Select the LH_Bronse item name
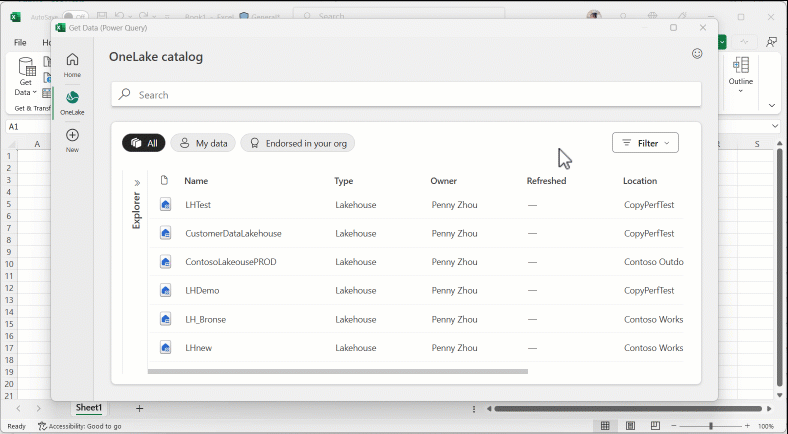This screenshot has width=788, height=434. (206, 319)
